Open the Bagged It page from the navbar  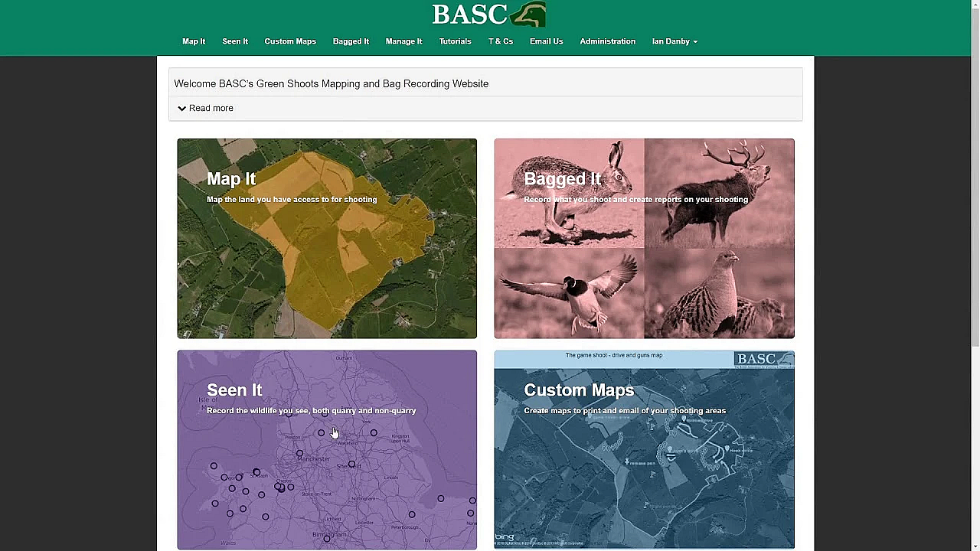tap(351, 41)
